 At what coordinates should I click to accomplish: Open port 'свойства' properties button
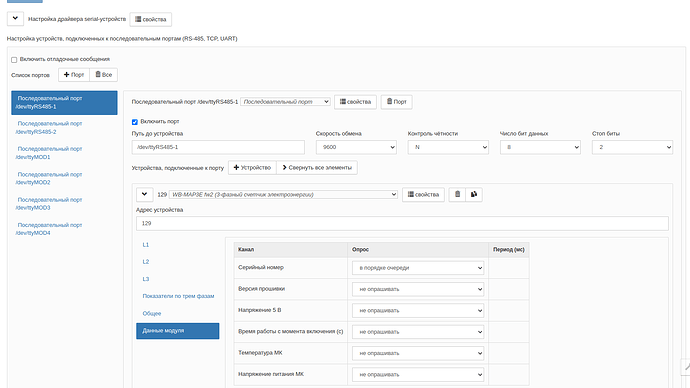[355, 102]
